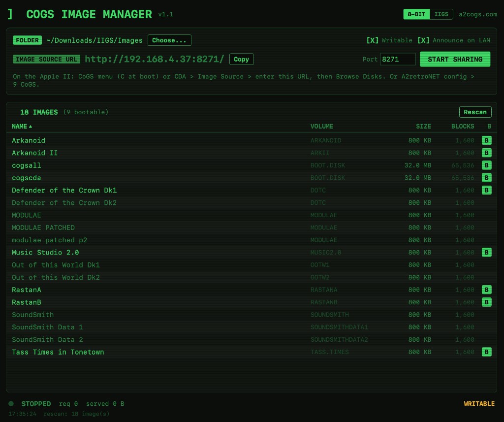
Task: Sort by the B bootable column header
Action: click(489, 127)
